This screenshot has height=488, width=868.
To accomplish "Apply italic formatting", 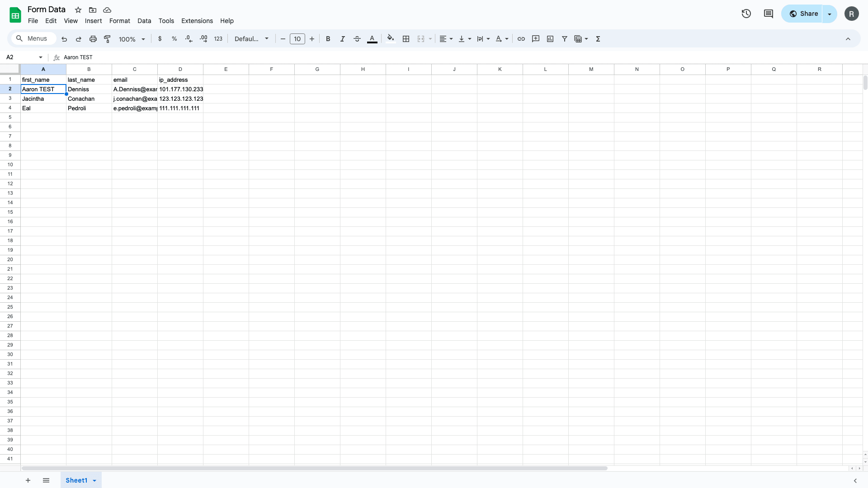I will [x=342, y=39].
